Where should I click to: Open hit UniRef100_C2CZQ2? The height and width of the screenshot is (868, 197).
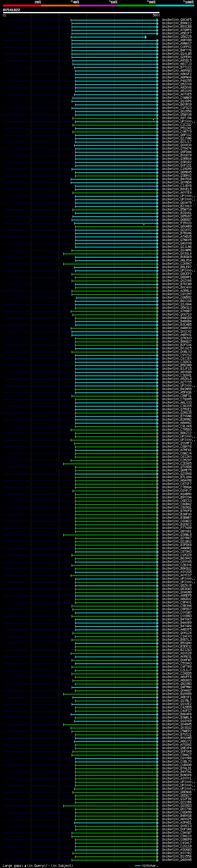coord(177,125)
